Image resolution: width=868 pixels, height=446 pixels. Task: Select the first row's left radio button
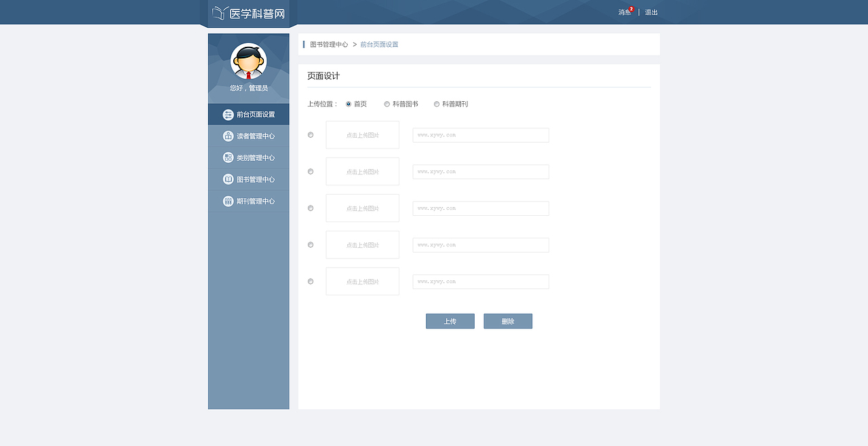pyautogui.click(x=311, y=134)
